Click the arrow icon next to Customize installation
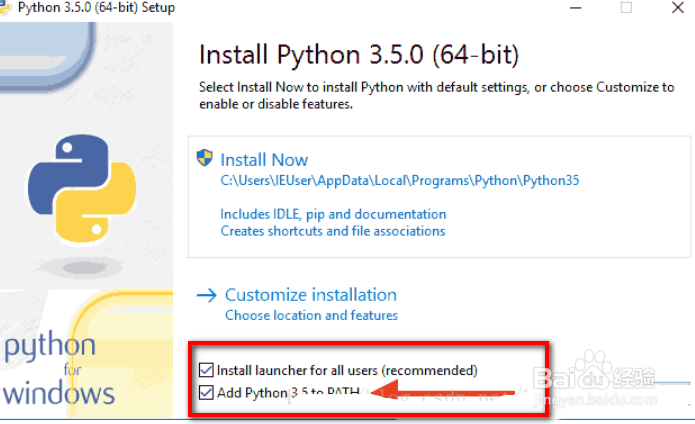Viewport: 695px width, 424px height. tap(207, 295)
